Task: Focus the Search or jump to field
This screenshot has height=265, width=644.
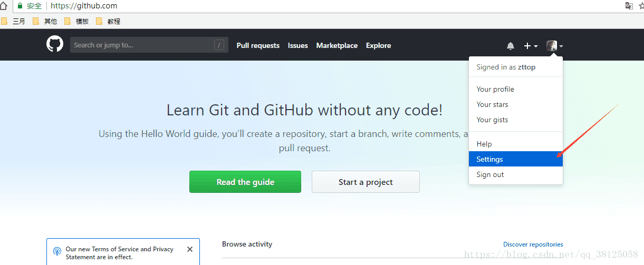Action: (x=149, y=45)
